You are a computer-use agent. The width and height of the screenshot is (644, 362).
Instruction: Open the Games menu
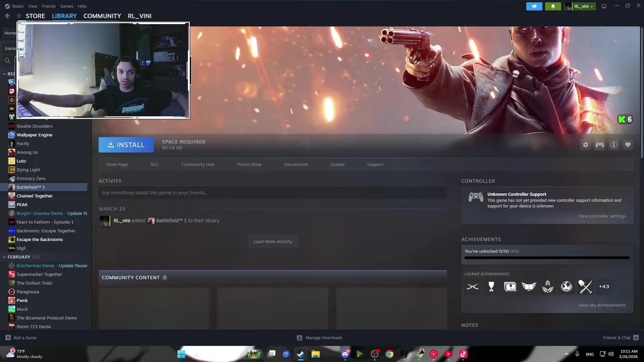(66, 6)
